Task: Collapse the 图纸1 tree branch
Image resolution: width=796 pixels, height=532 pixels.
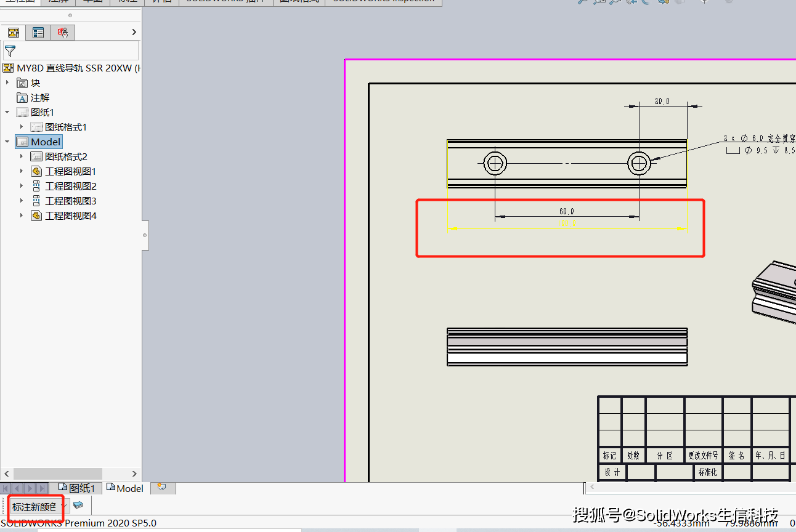Action: (7, 111)
